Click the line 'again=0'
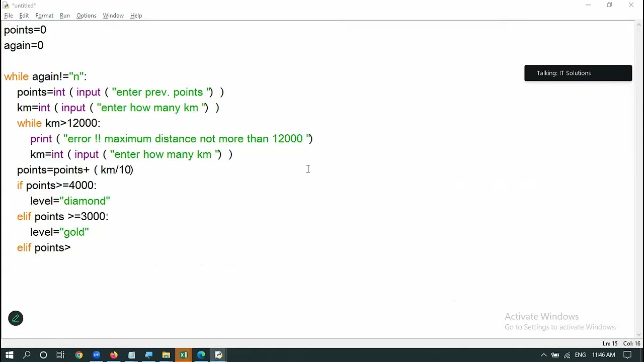644x362 pixels. pos(24,46)
